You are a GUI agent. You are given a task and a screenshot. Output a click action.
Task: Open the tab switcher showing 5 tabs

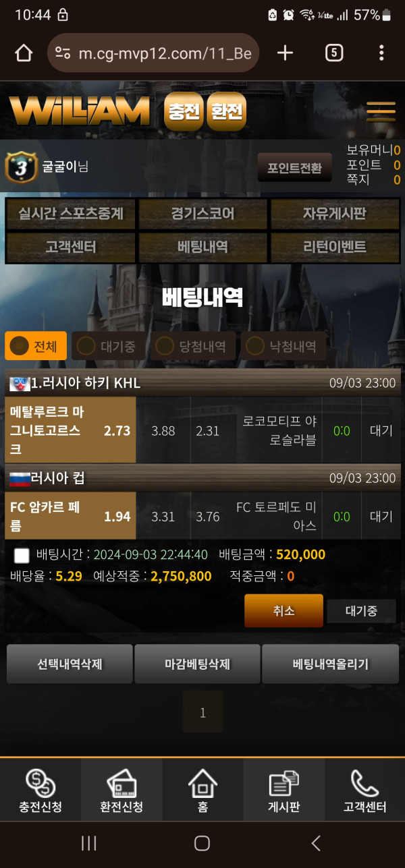click(334, 53)
